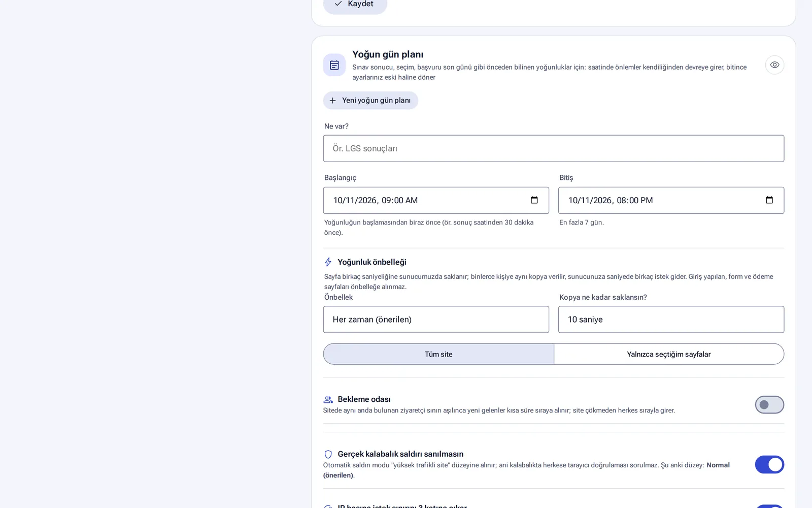Click the Bekleme odası people icon
The image size is (812, 508).
point(328,399)
